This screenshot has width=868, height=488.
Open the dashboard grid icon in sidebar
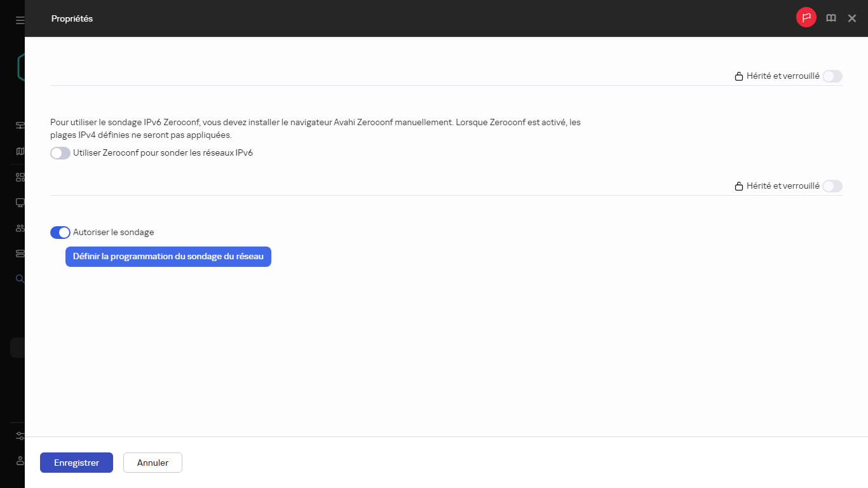20,177
